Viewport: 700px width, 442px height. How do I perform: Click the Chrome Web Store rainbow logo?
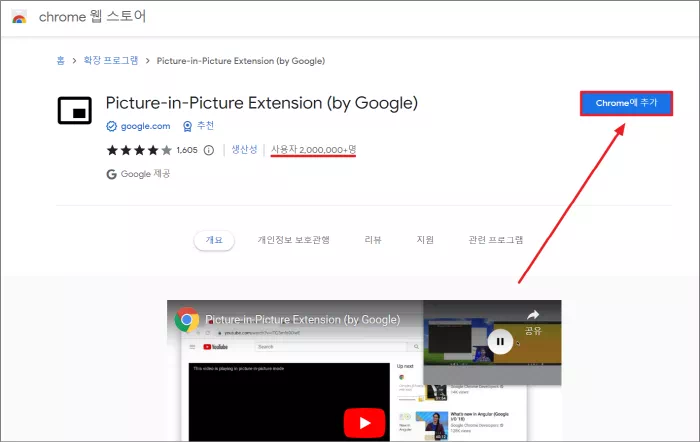point(19,17)
